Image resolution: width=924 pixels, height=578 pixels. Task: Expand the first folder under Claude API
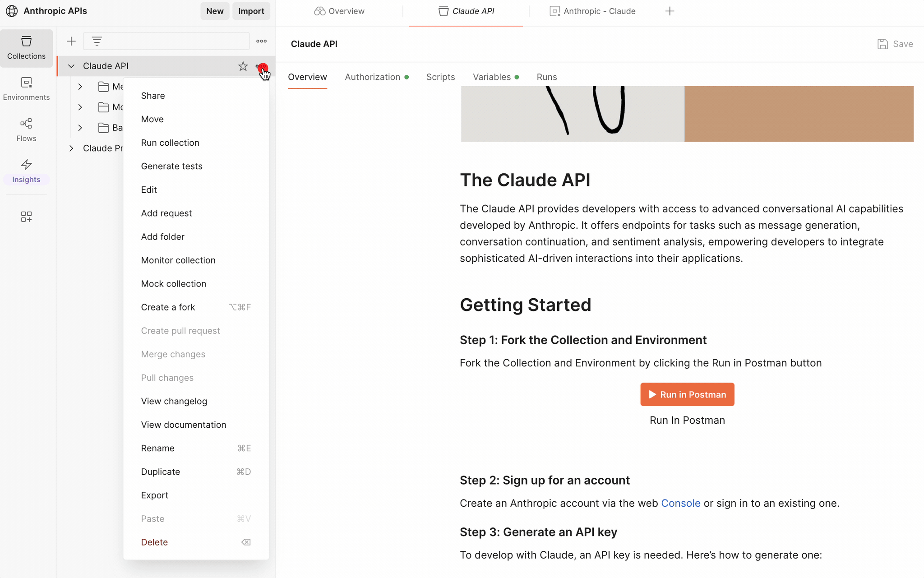point(80,87)
